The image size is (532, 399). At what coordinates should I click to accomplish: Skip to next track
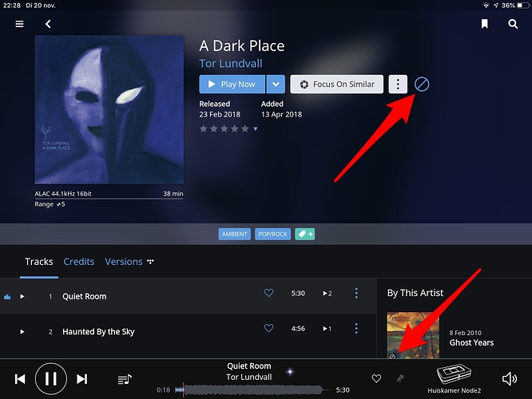(x=81, y=379)
